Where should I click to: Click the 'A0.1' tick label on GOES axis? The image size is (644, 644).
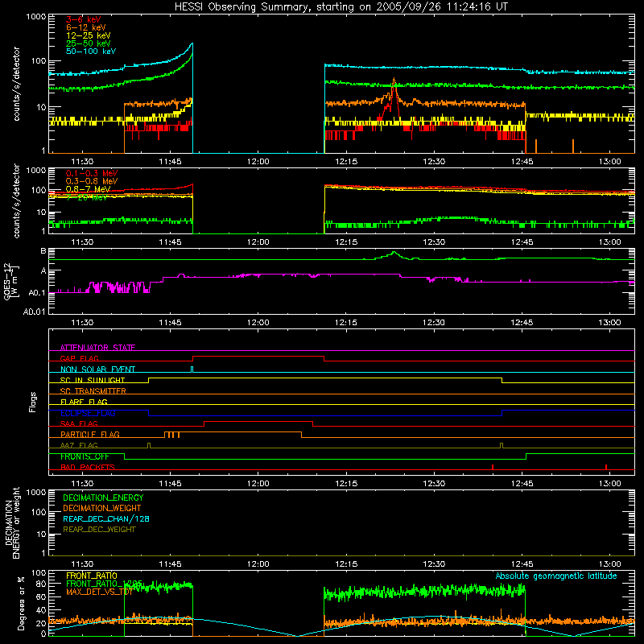pyautogui.click(x=36, y=293)
